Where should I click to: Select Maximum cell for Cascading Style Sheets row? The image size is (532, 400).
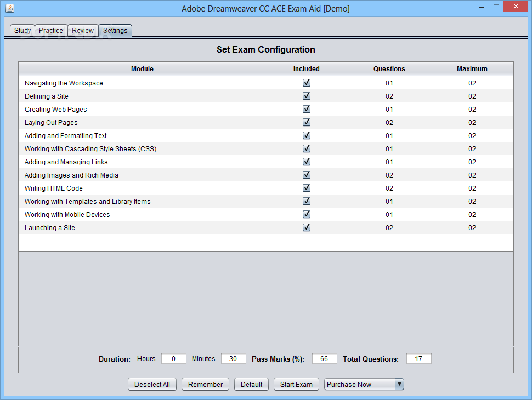(472, 149)
